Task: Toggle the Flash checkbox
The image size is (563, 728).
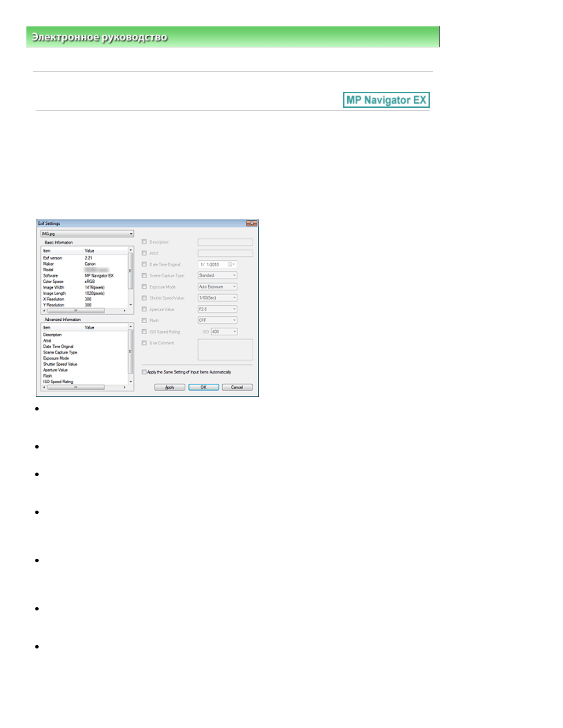Action: 144,320
